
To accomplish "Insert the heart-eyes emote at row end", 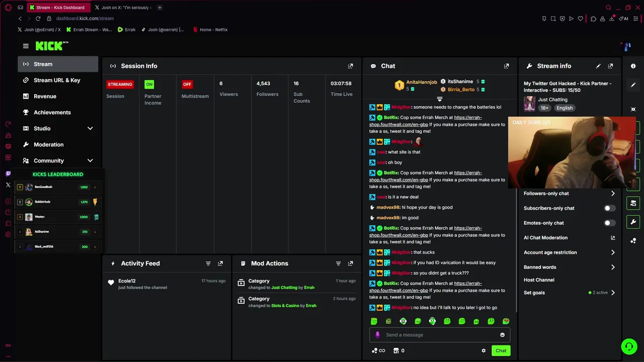I will [506, 321].
